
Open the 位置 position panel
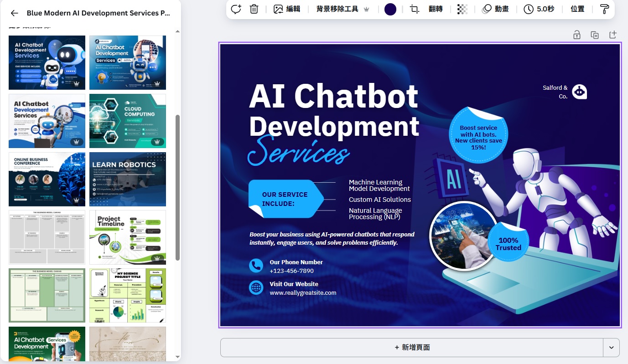tap(577, 9)
